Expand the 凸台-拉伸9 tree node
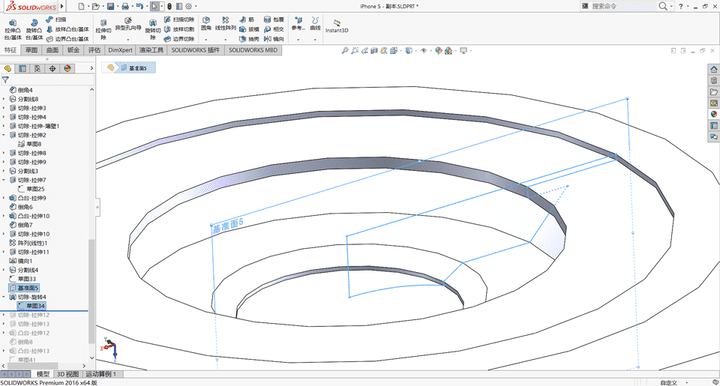This screenshot has width=720, height=386. pyautogui.click(x=4, y=198)
